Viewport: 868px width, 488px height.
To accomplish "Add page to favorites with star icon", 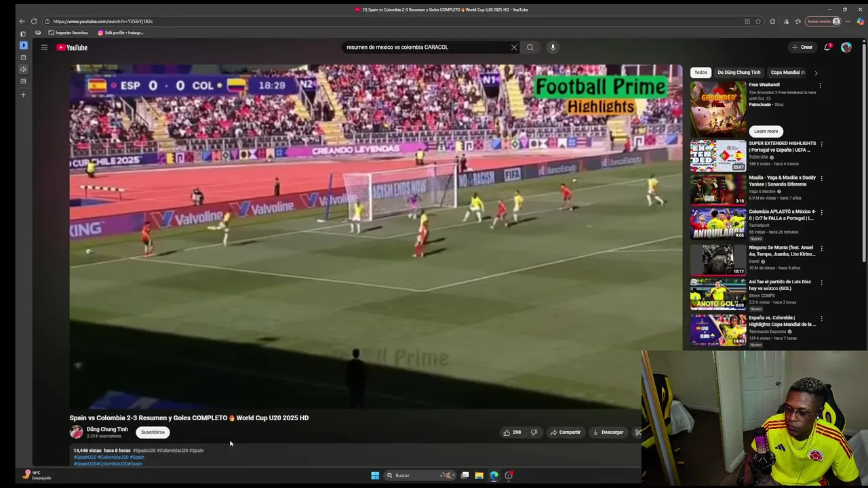I will (758, 21).
